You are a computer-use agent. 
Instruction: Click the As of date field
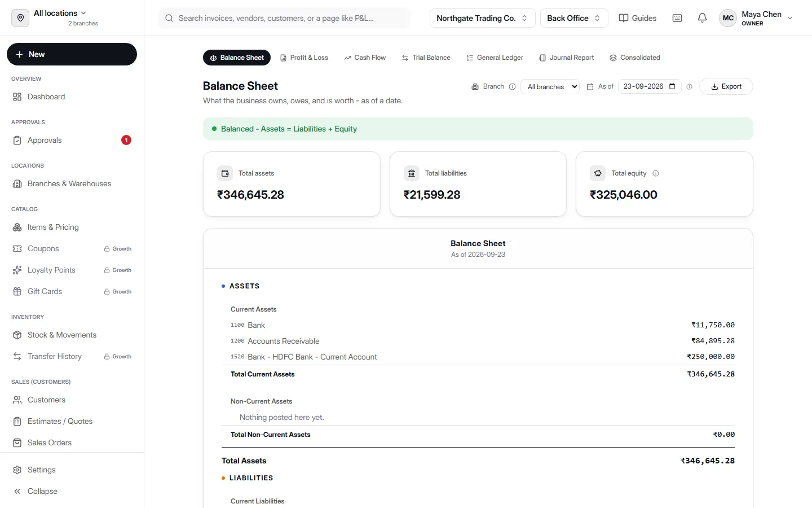[x=650, y=86]
